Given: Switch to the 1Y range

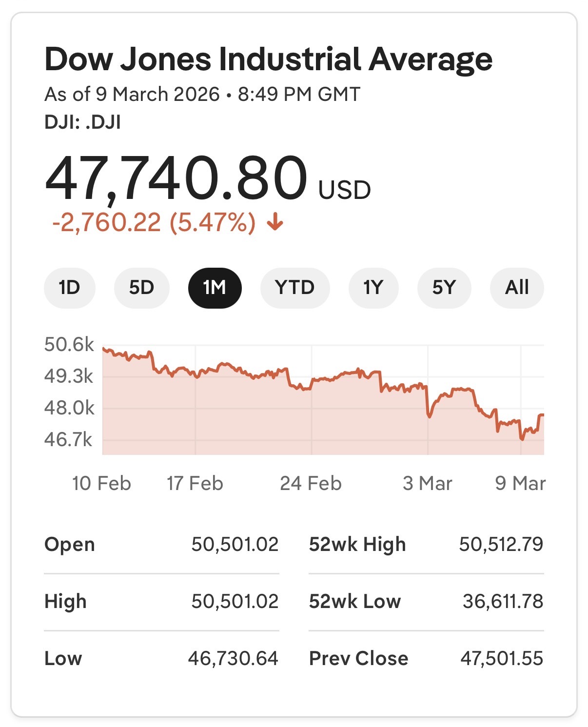Looking at the screenshot, I should tap(373, 288).
